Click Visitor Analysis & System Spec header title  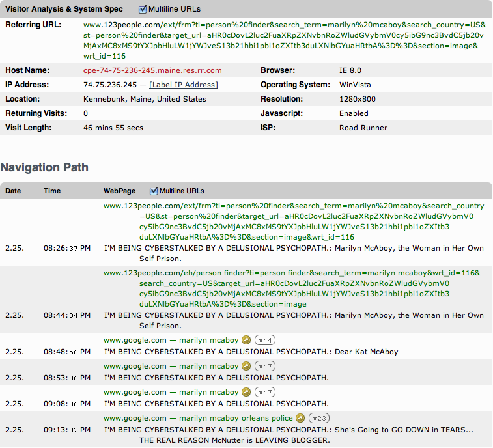(x=64, y=9)
